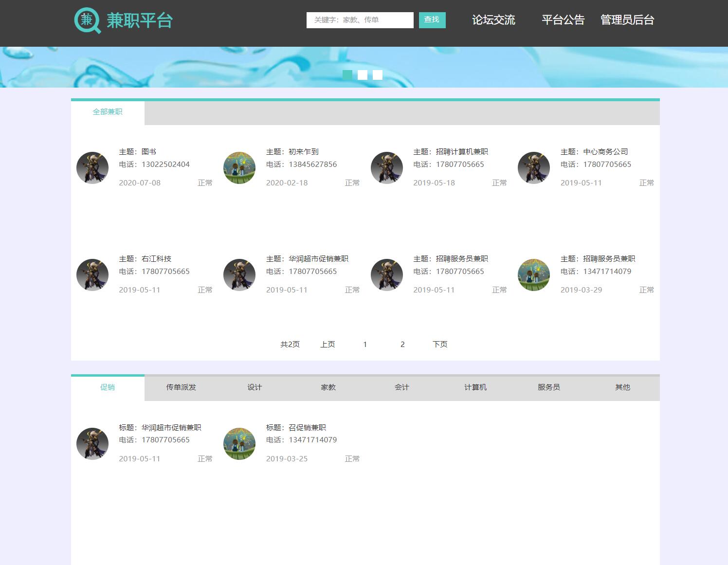The height and width of the screenshot is (565, 728).
Task: Click the keyword search input field
Action: 360,20
